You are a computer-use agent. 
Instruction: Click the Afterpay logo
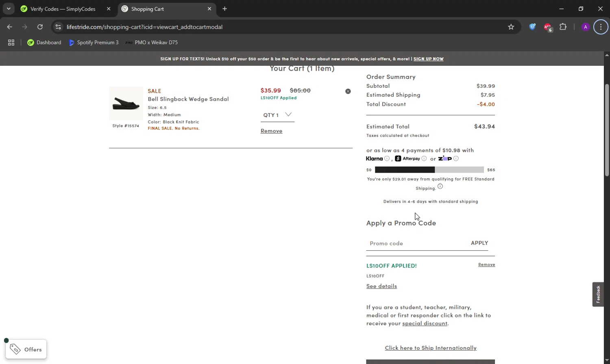coord(407,158)
